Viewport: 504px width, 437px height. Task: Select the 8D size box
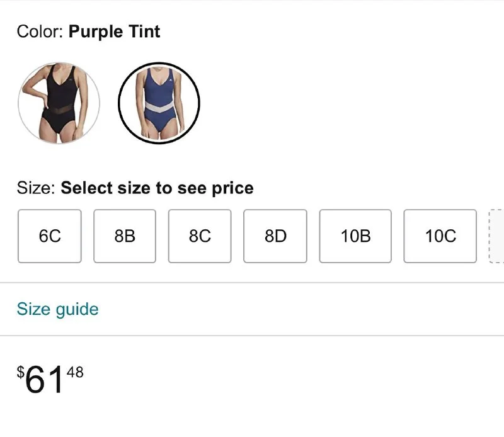click(275, 236)
